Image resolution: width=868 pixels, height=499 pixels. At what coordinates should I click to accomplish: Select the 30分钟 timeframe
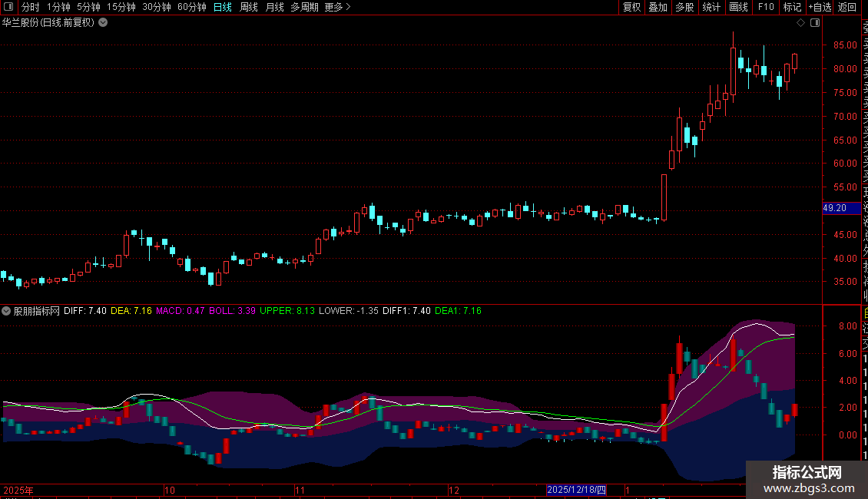[x=157, y=7]
